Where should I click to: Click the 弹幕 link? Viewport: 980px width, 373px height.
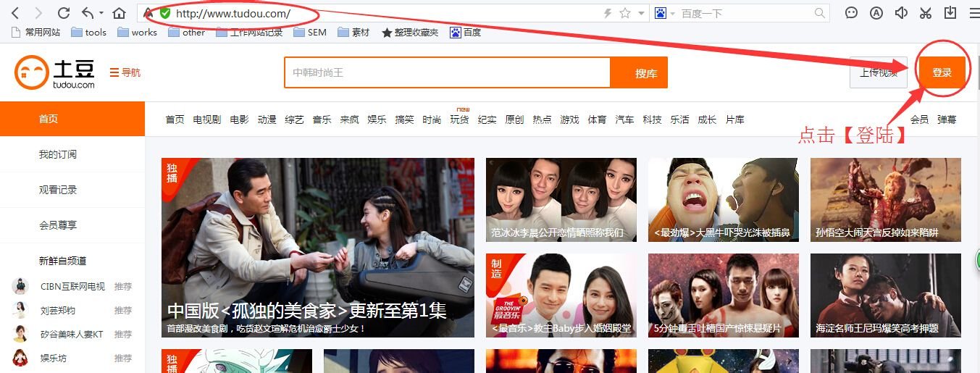click(947, 120)
